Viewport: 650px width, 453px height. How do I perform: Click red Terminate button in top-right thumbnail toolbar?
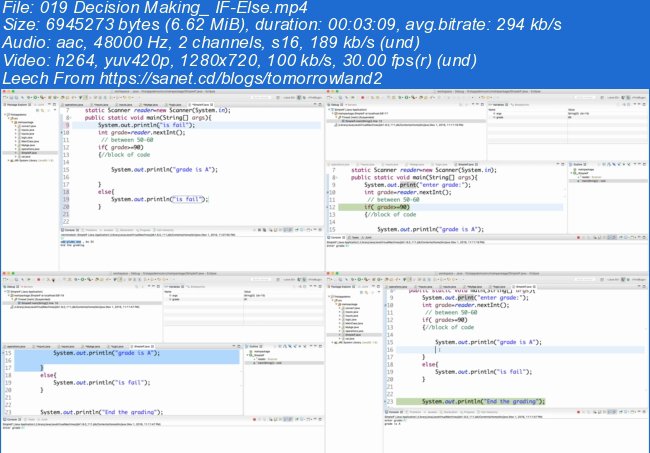click(362, 97)
